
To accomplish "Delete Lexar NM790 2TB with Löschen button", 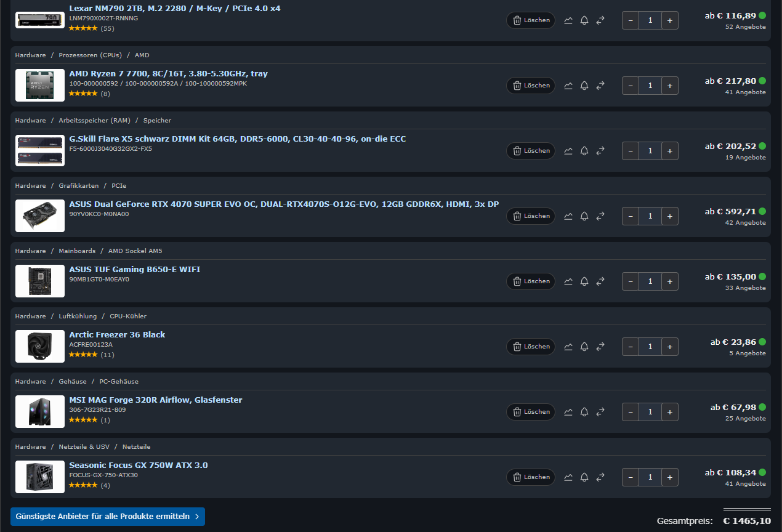I will pos(531,20).
